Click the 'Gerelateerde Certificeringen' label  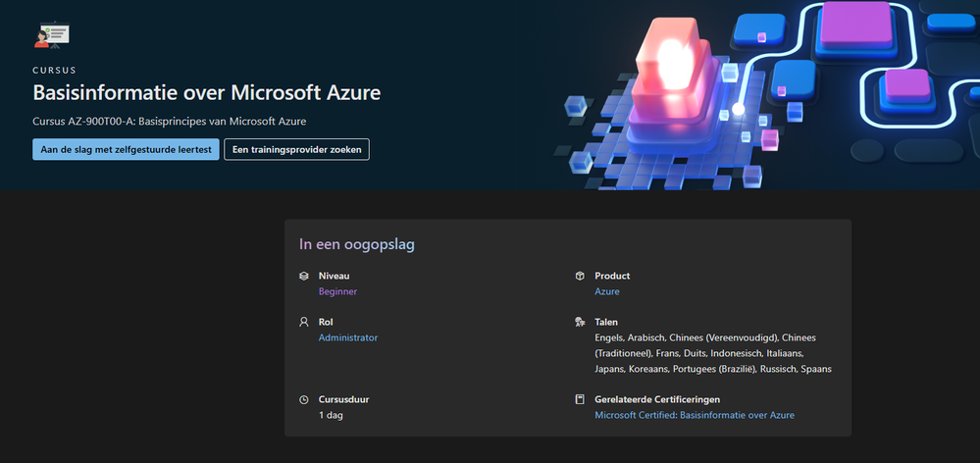point(657,399)
